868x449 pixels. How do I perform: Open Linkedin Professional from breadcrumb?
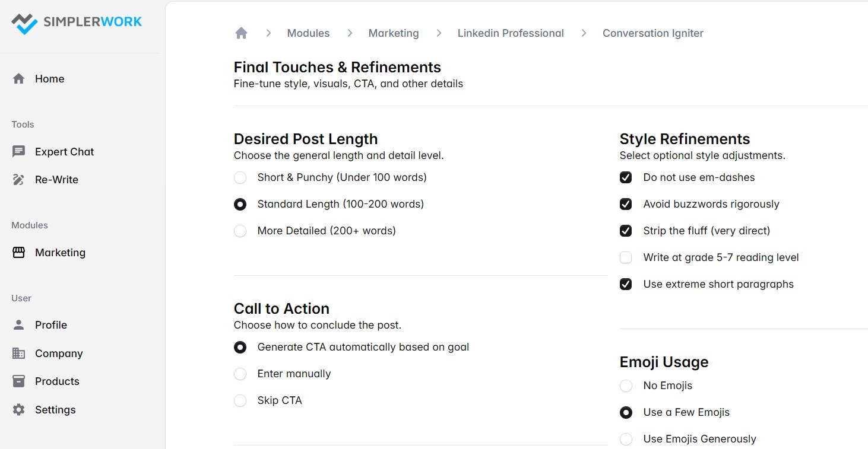[x=511, y=33]
